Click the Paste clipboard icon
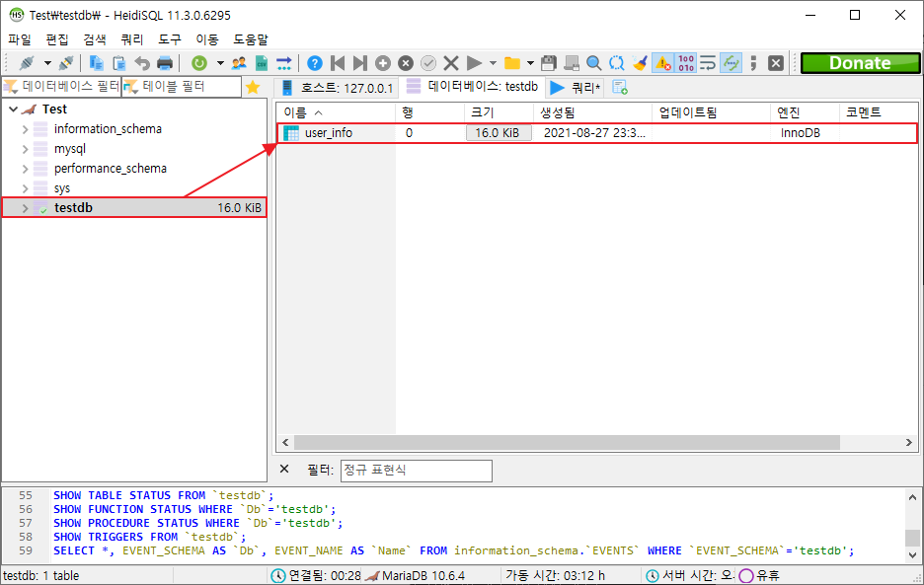 click(119, 63)
